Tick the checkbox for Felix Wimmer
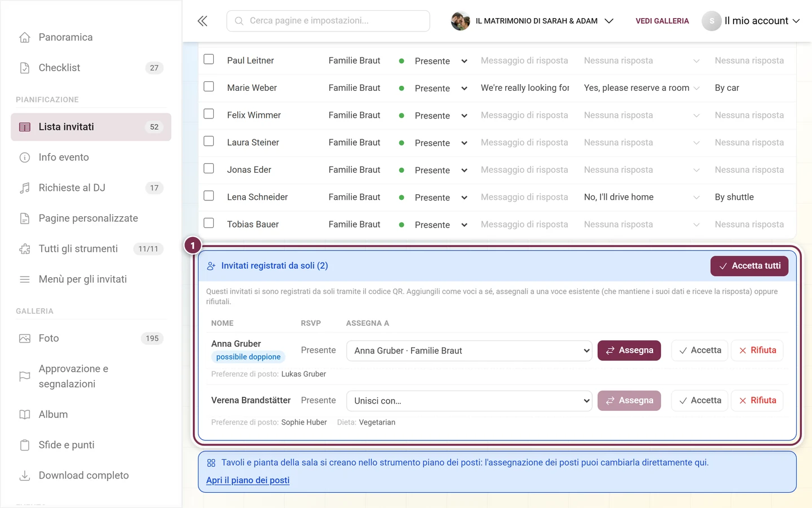 point(209,114)
